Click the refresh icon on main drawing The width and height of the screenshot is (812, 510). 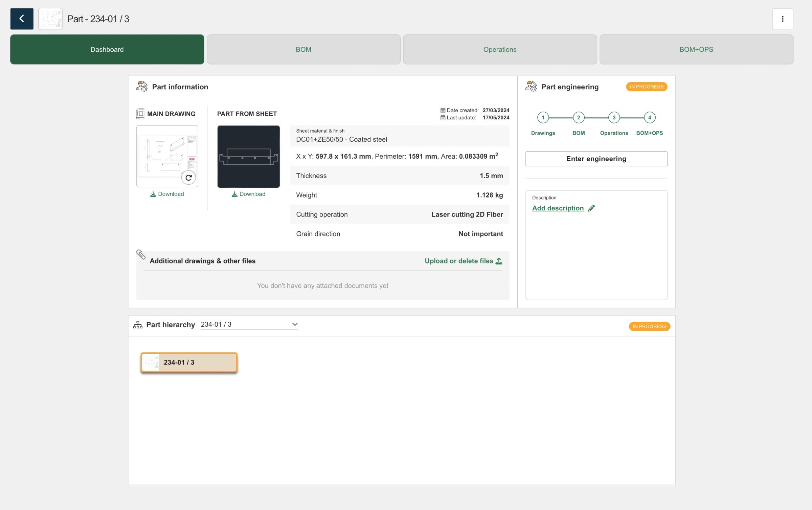click(188, 178)
